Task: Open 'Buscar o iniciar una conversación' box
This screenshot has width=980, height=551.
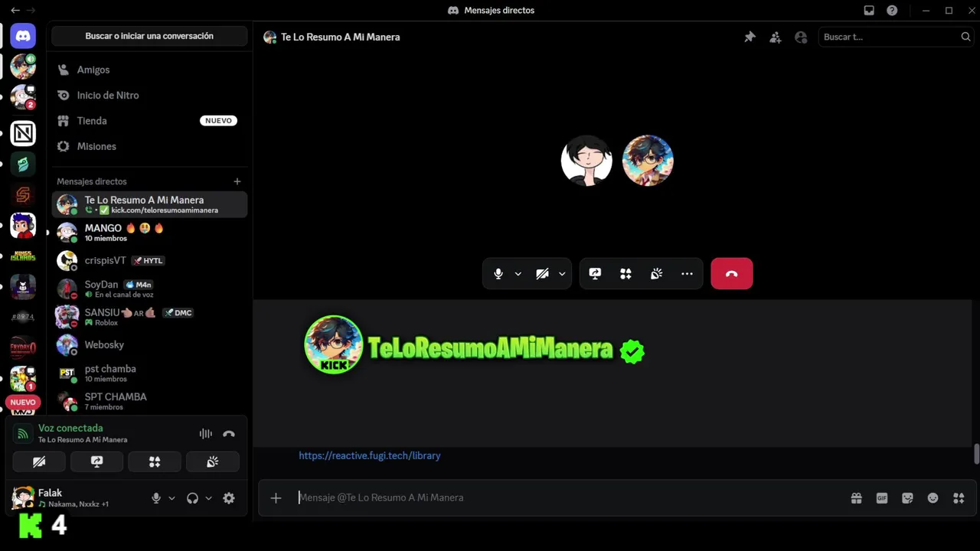Action: (x=149, y=36)
